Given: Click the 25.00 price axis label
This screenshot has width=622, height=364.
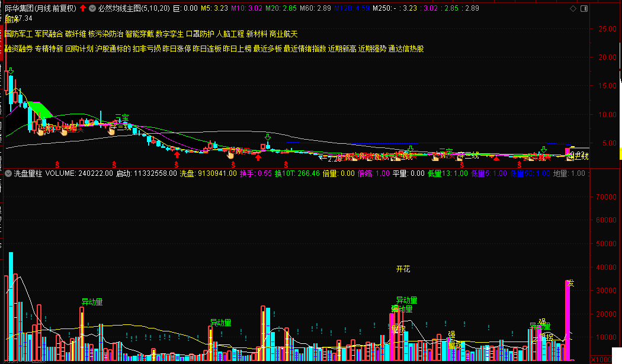Looking at the screenshot, I should 607,29.
